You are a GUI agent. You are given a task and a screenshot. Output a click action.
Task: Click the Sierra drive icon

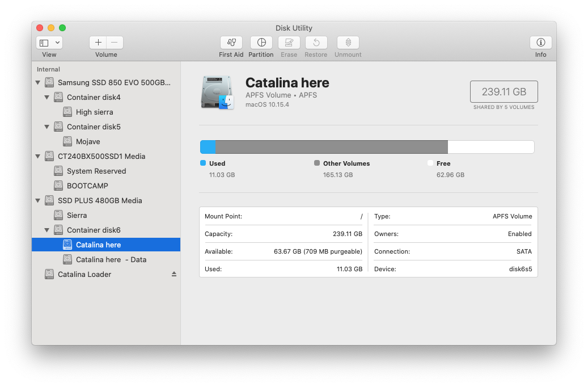[x=58, y=216]
